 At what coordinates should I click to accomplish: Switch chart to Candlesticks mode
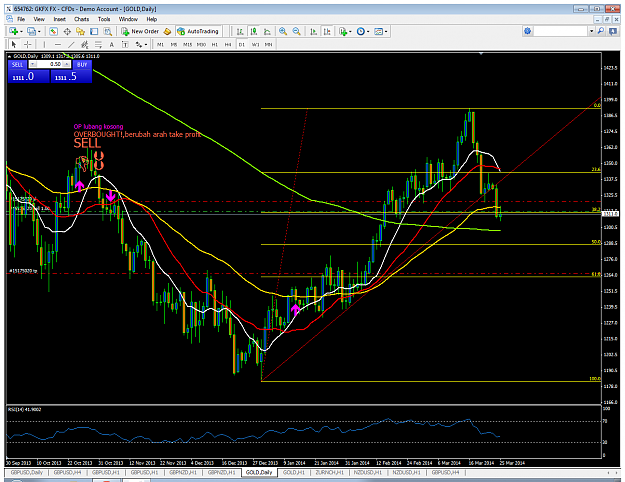pos(254,31)
